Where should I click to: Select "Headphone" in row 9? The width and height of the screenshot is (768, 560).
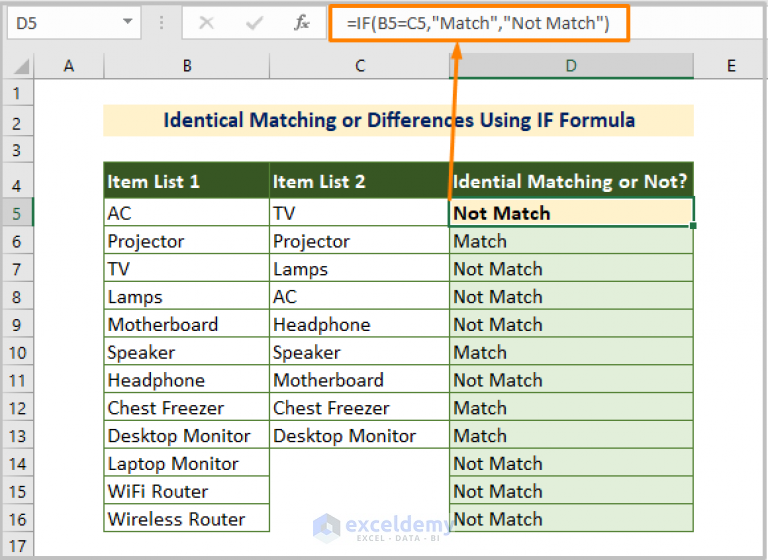coord(360,324)
